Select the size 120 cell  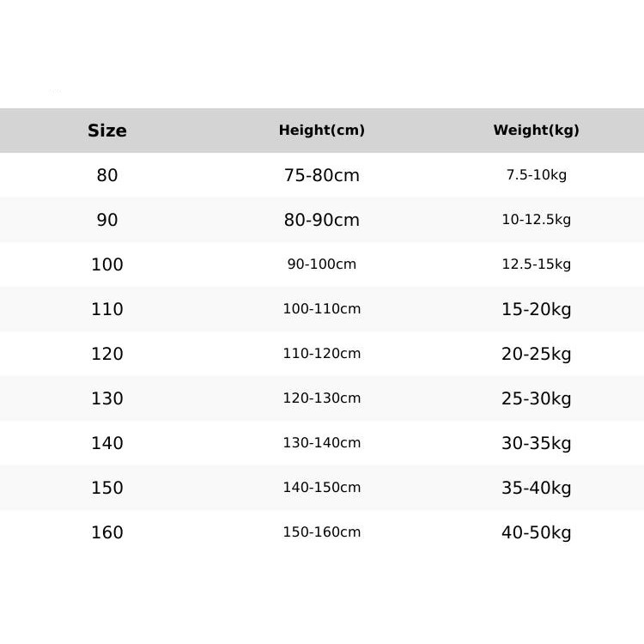click(107, 354)
